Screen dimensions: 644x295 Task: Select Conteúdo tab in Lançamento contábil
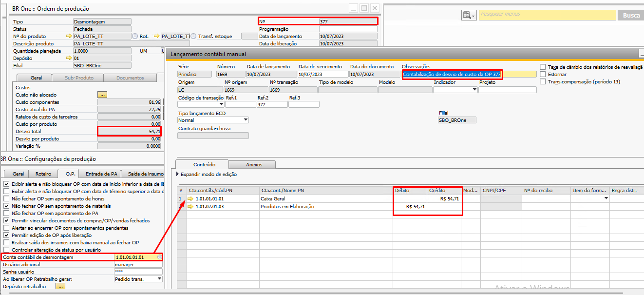click(202, 165)
